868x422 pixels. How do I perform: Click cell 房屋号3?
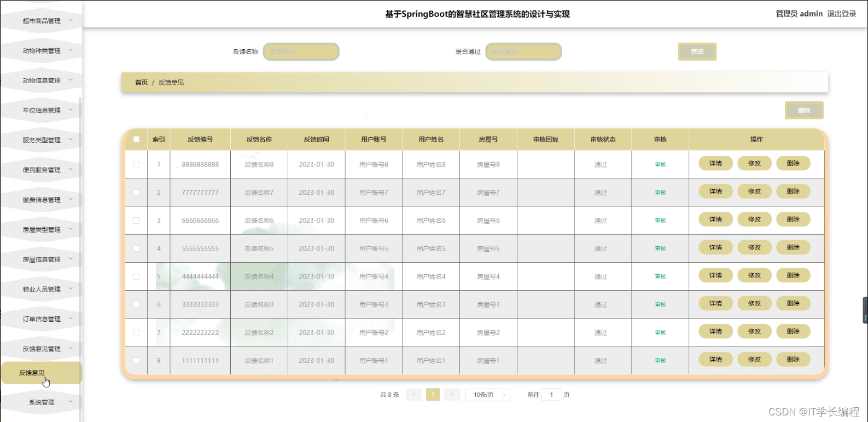click(x=488, y=305)
